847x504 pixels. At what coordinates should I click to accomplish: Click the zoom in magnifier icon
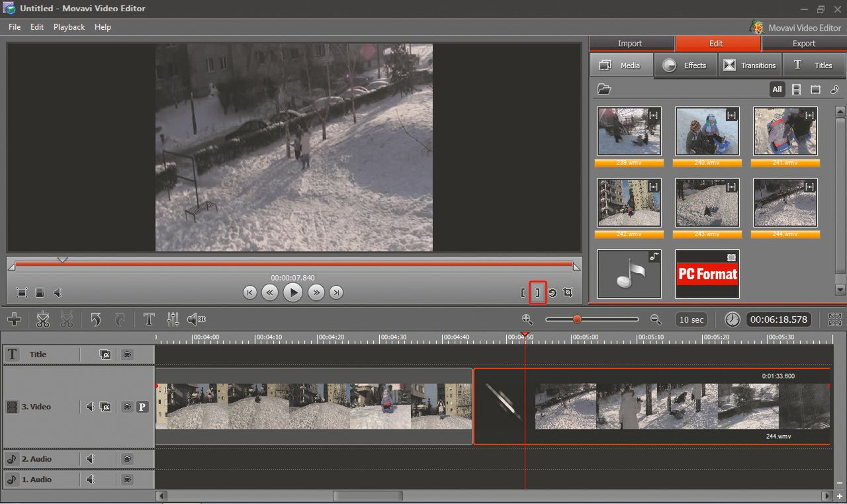527,319
